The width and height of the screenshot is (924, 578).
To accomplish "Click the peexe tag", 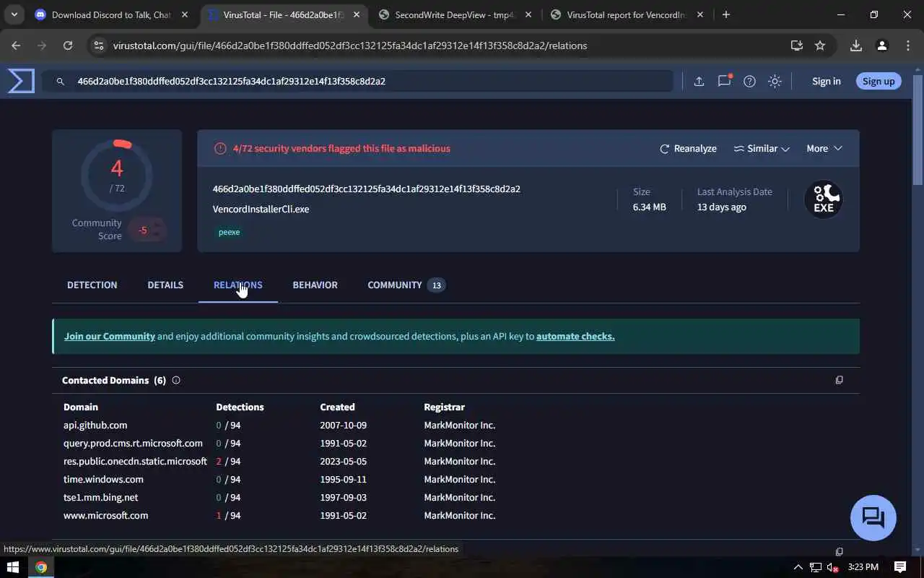I will (229, 232).
